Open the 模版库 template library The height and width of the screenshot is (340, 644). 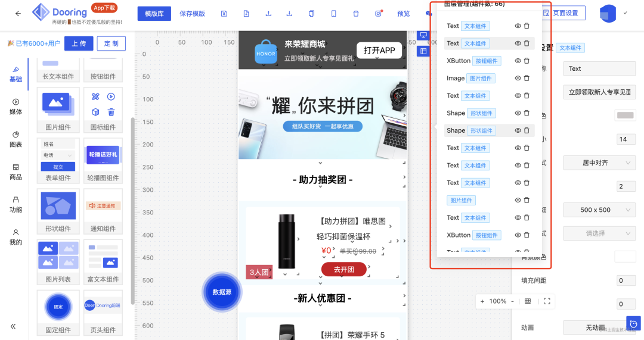click(x=154, y=14)
